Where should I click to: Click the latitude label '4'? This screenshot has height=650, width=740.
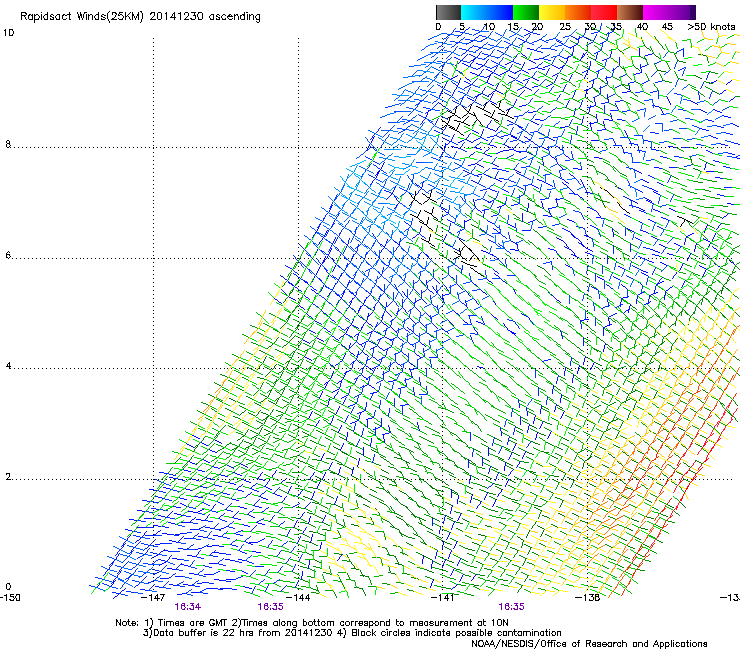coord(8,366)
